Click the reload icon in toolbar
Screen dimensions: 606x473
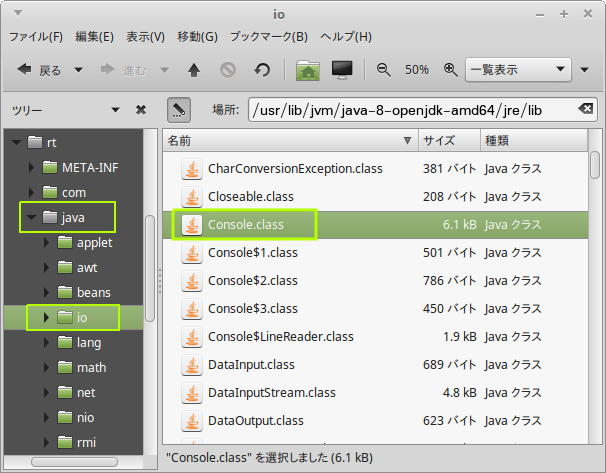pyautogui.click(x=262, y=70)
